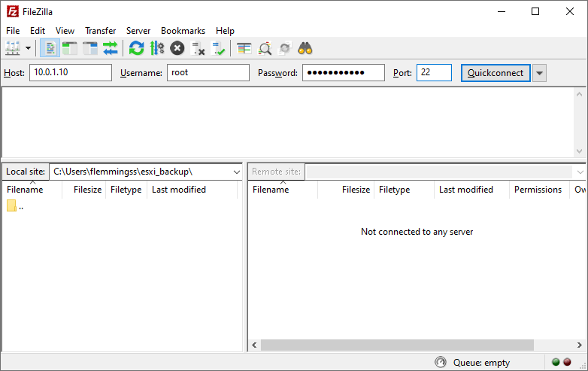Click the Port field showing 22
Screen dimensions: 588x371
(x=434, y=72)
